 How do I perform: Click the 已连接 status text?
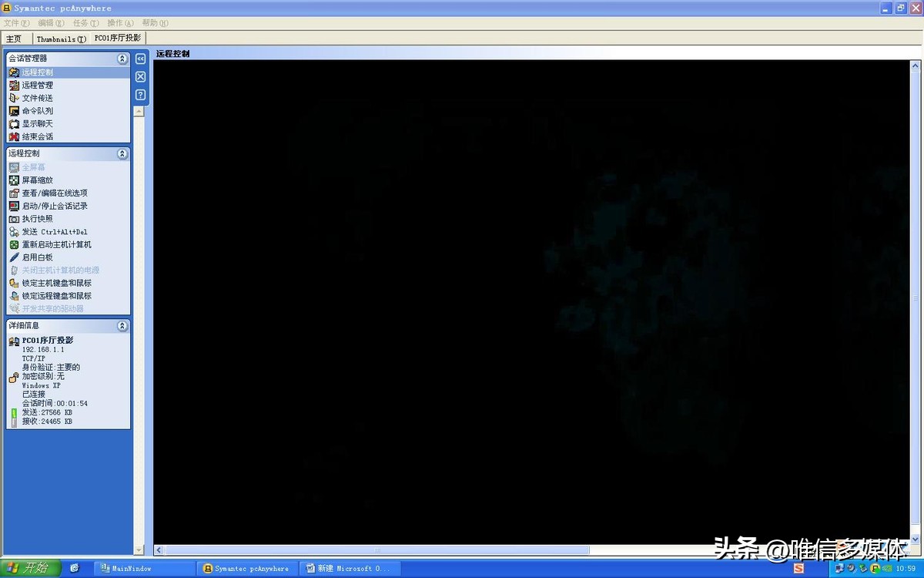pos(33,395)
